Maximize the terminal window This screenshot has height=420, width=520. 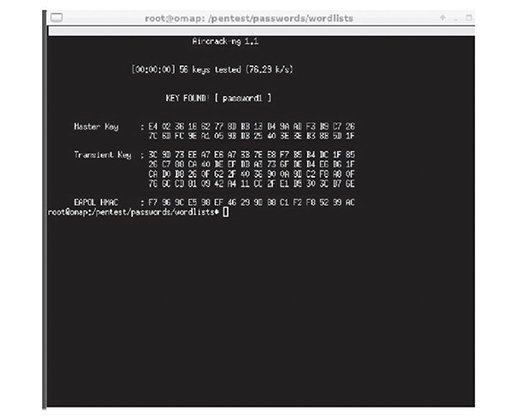pyautogui.click(x=469, y=17)
